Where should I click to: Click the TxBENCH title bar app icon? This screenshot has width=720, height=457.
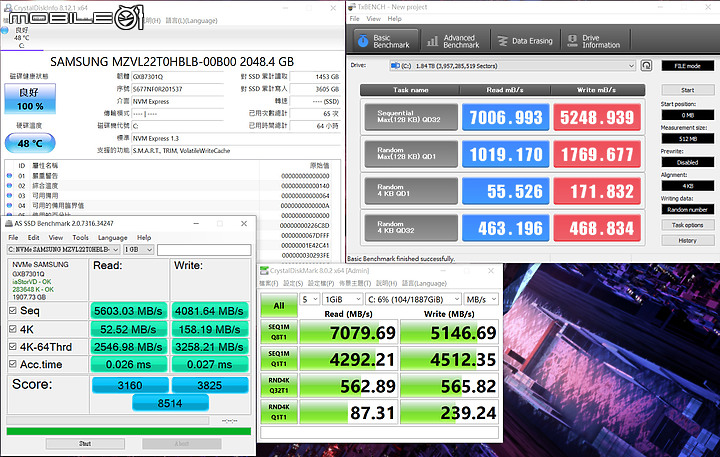352,6
